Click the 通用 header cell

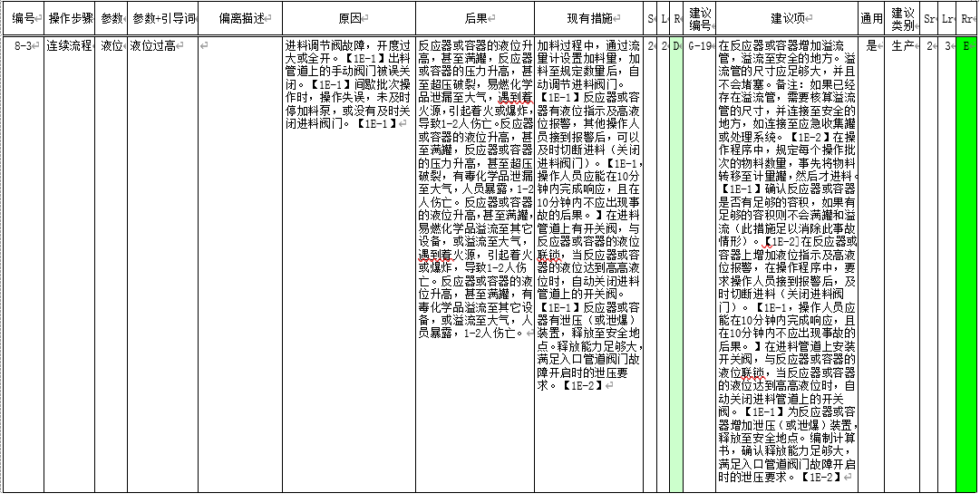coord(871,19)
